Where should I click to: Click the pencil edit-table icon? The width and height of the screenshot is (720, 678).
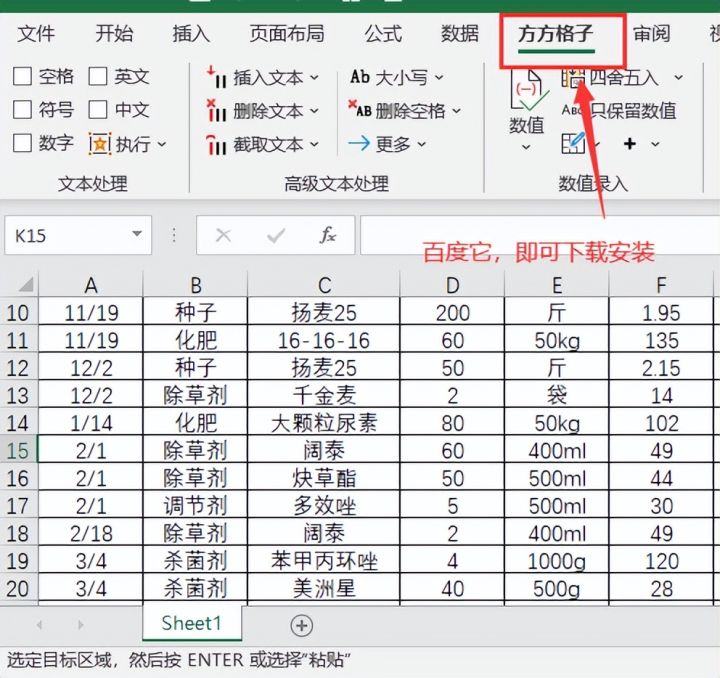[574, 143]
